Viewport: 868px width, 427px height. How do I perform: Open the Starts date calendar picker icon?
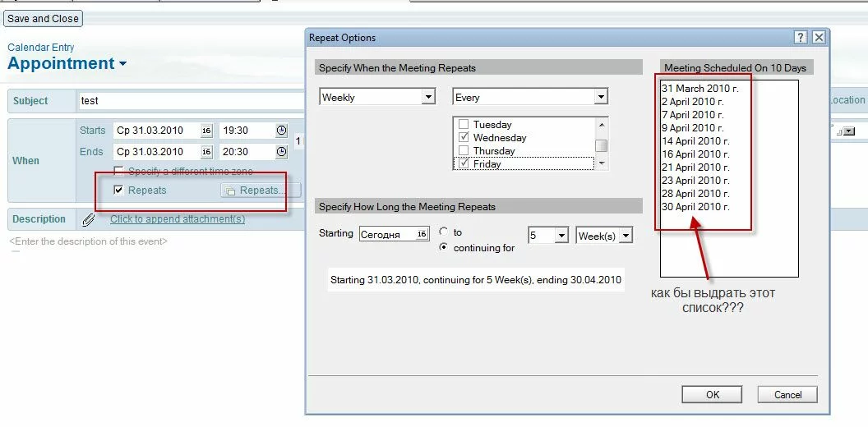pos(206,131)
